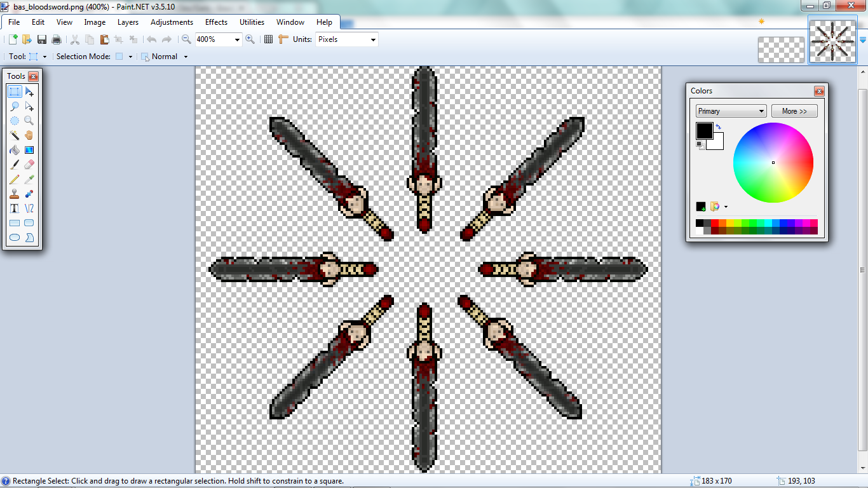Choose the Eraser tool
Screen dimensions: 868x488
click(x=29, y=165)
